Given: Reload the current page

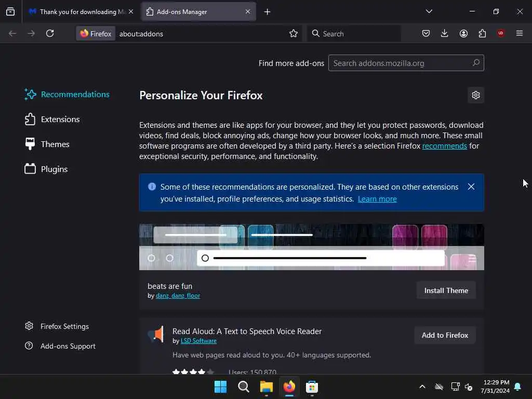Looking at the screenshot, I should pos(50,33).
